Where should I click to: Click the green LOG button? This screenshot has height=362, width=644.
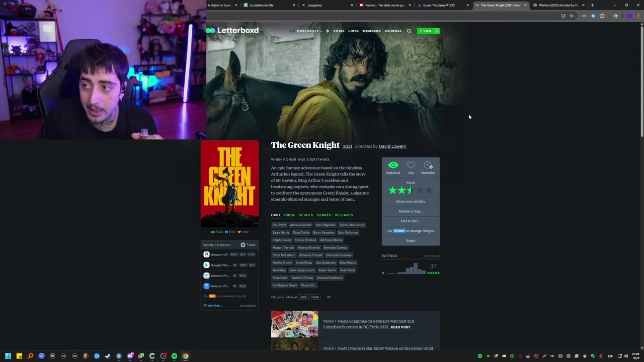point(425,31)
